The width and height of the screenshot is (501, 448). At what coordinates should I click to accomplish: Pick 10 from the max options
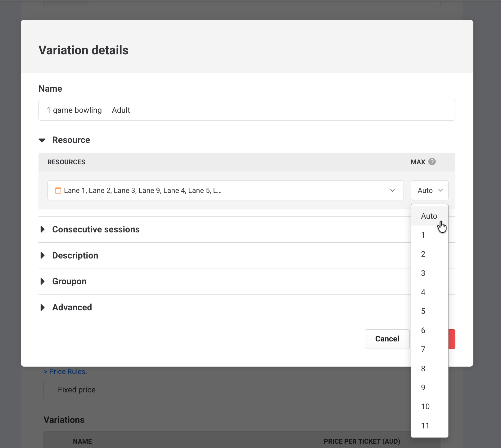click(x=429, y=406)
